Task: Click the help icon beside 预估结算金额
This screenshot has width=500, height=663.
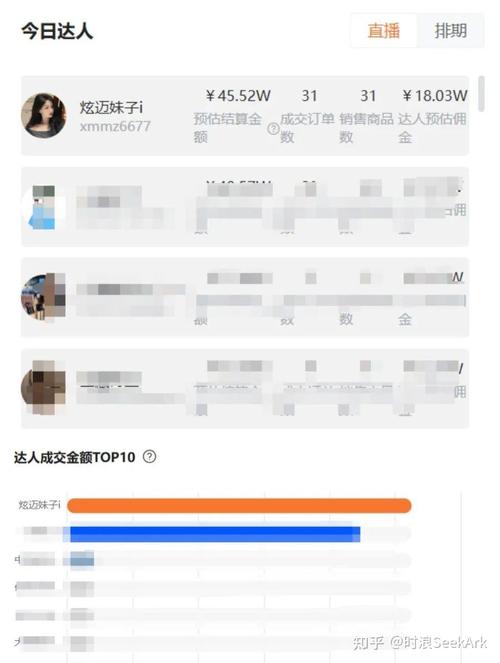Action: coord(273,129)
